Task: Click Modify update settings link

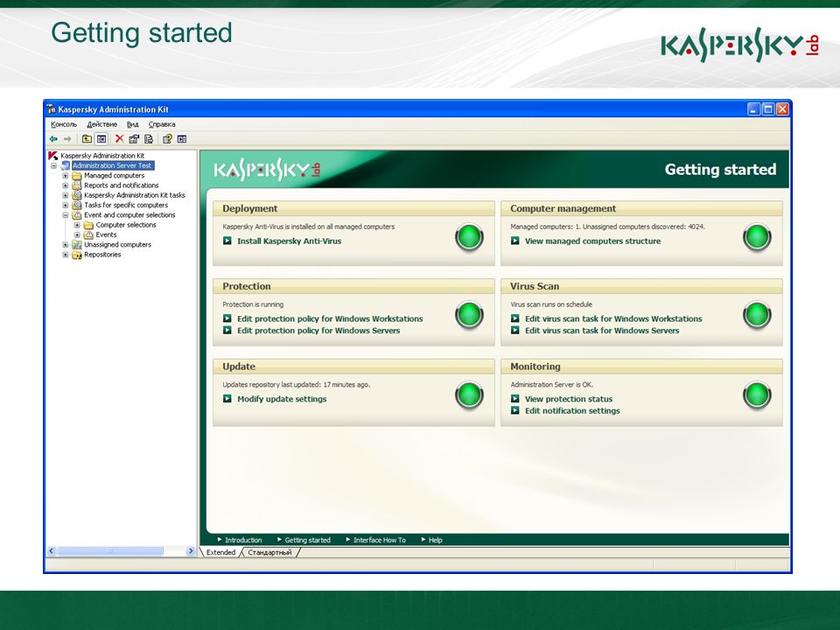Action: pyautogui.click(x=282, y=399)
